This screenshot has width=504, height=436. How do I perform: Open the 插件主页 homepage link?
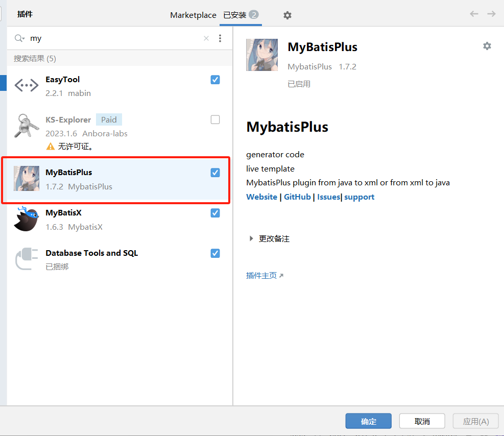pyautogui.click(x=261, y=275)
